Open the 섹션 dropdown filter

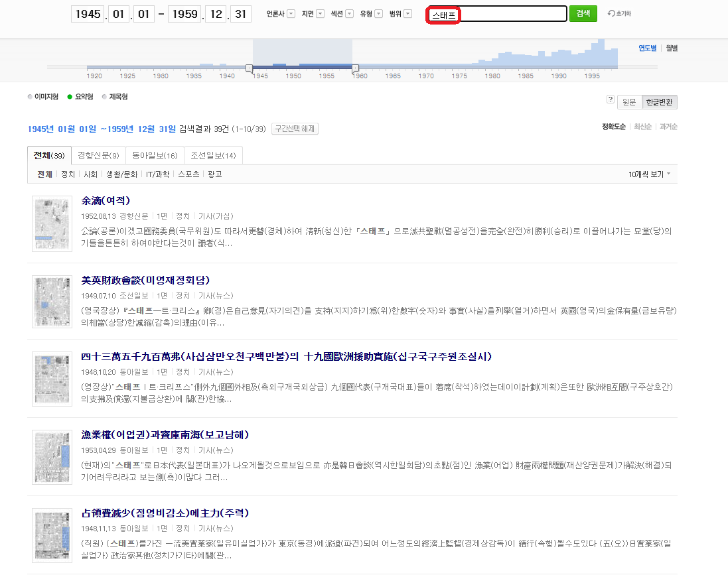click(342, 14)
